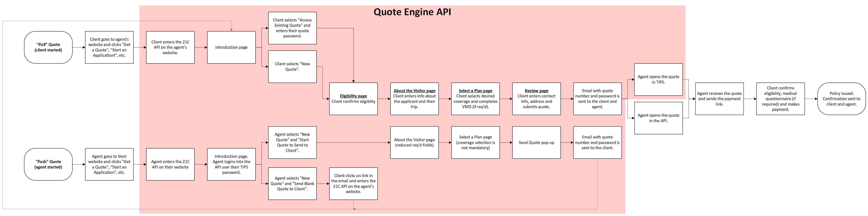Click "Client clicks on link in the email" box
The image size is (868, 216).
coord(353,183)
